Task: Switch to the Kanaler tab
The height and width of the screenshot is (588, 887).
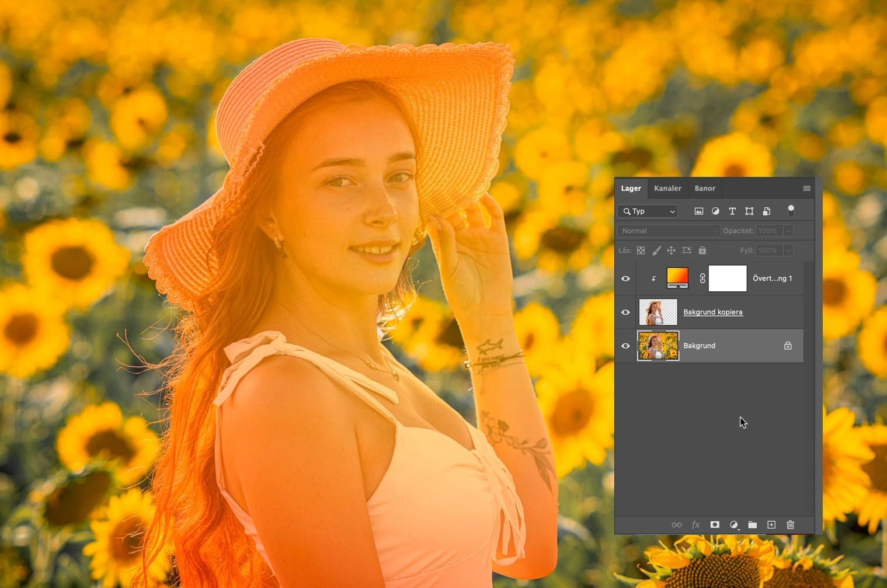Action: (667, 188)
